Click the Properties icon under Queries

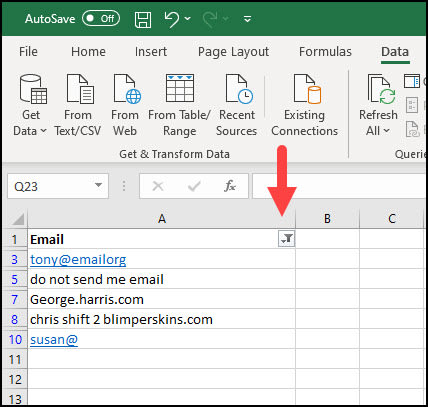[412, 105]
